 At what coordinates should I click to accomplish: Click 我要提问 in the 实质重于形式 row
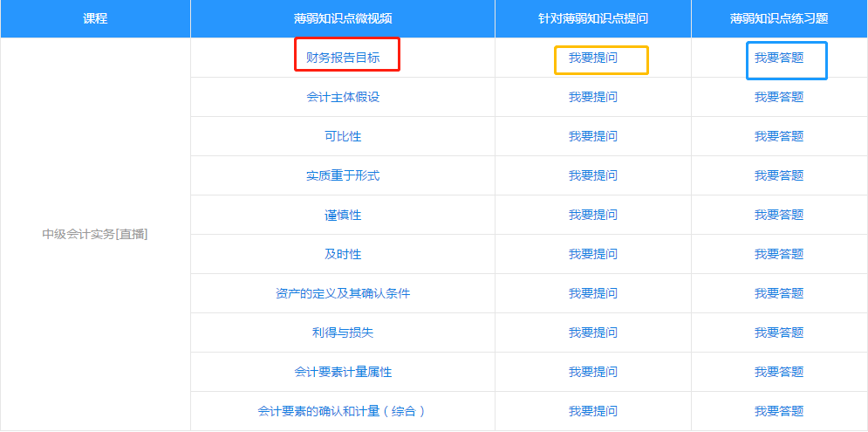[593, 175]
